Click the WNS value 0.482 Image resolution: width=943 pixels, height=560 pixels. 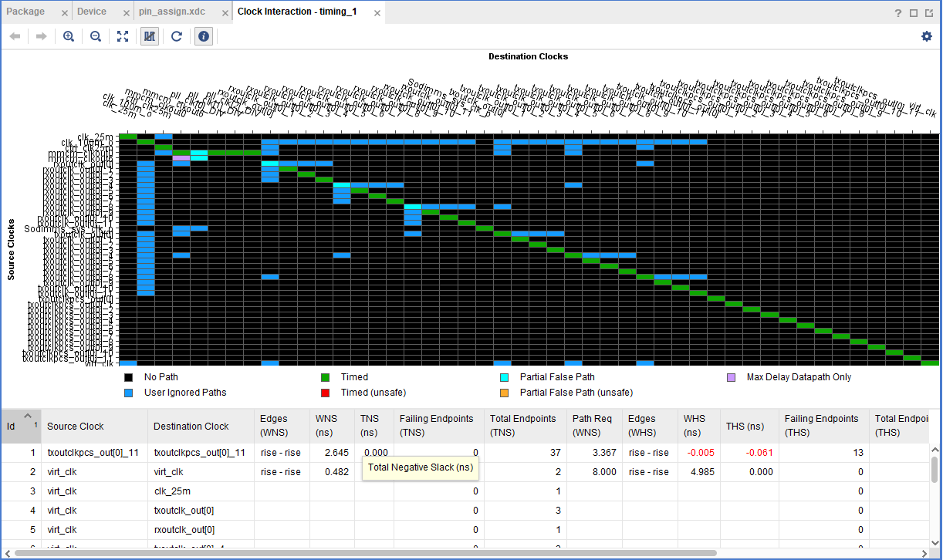tap(337, 472)
